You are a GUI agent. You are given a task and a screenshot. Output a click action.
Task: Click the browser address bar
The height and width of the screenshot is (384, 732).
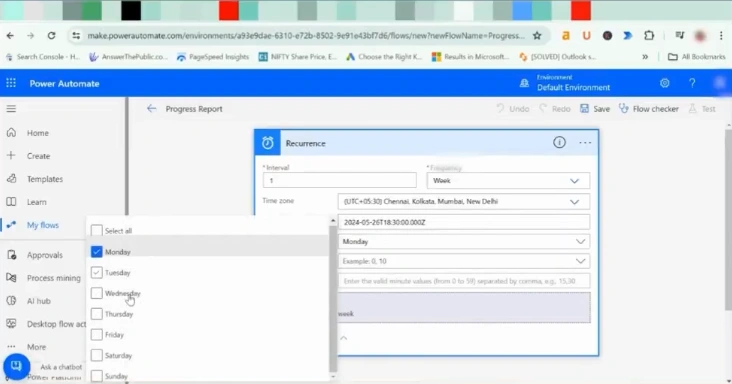click(x=305, y=35)
